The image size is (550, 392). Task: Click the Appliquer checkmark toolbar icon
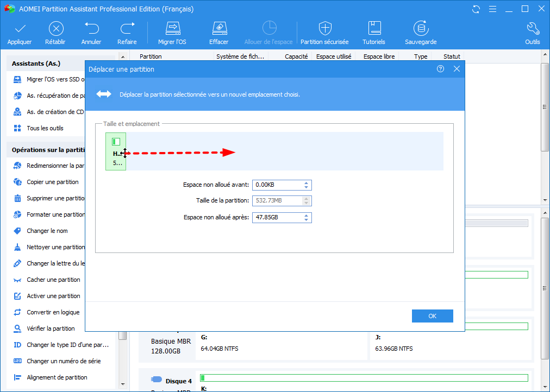point(20,28)
